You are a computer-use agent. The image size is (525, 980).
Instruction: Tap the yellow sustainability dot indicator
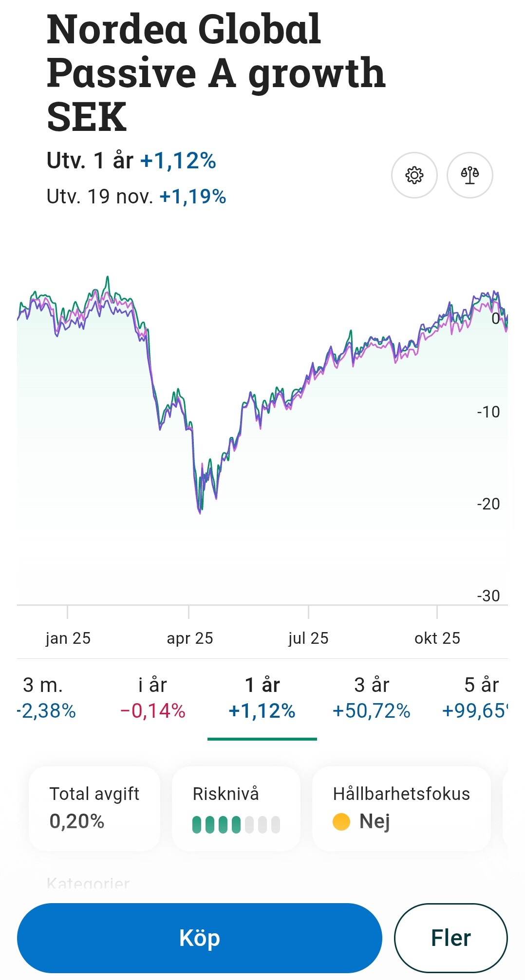click(x=341, y=822)
